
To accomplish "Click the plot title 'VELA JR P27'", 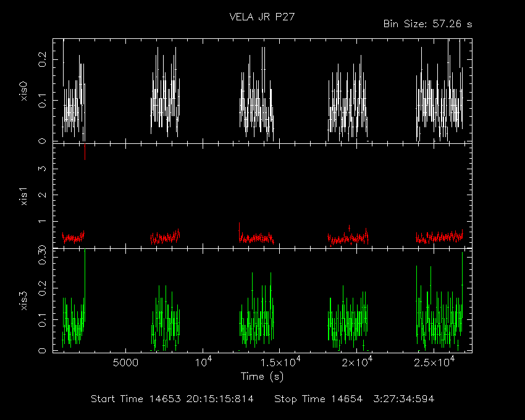I will (262, 17).
